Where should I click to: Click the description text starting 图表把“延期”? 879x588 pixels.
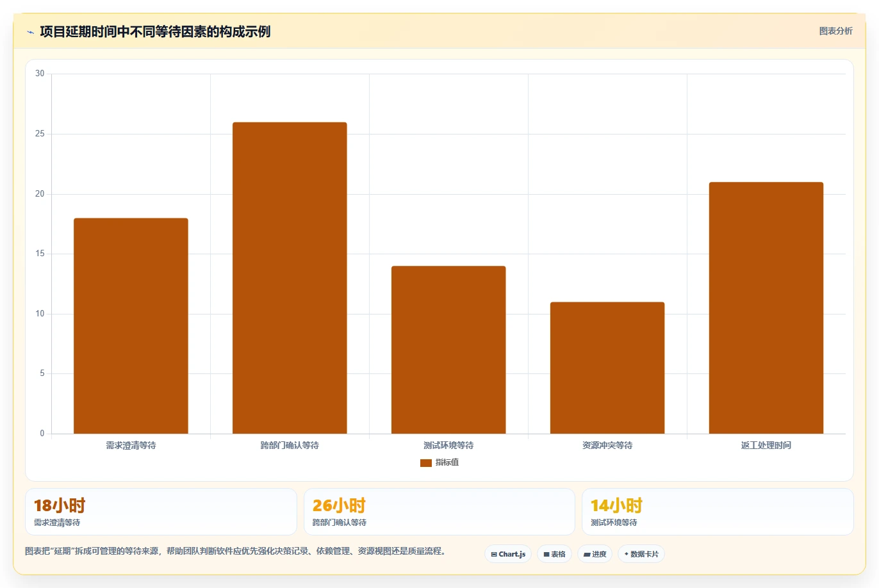coord(235,551)
